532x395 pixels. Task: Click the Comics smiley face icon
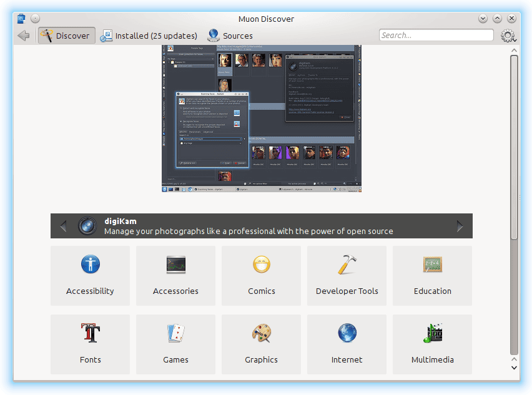click(261, 264)
